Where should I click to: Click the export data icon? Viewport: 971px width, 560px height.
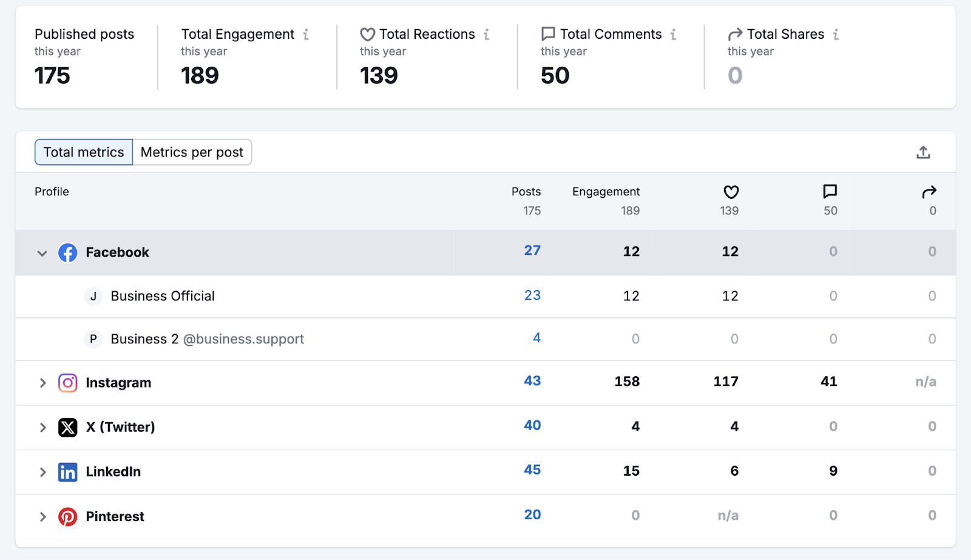(x=924, y=152)
